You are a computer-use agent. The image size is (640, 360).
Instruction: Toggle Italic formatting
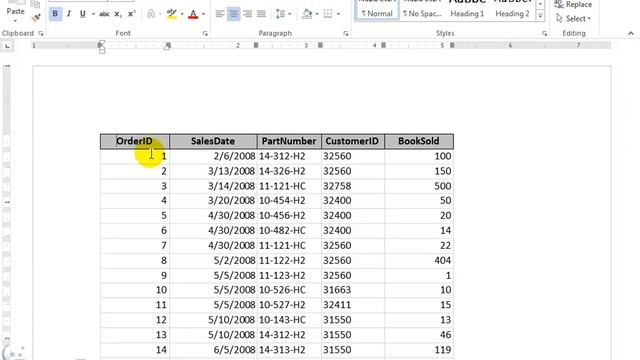[69, 14]
